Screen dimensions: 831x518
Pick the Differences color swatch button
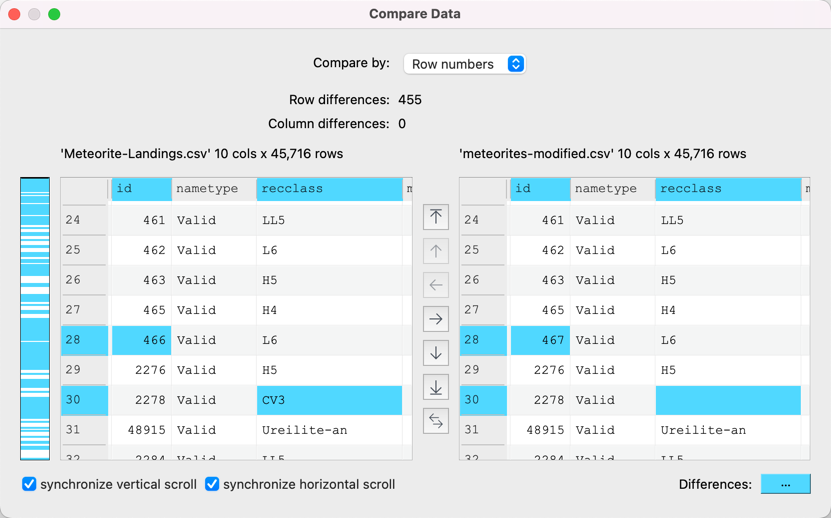785,484
